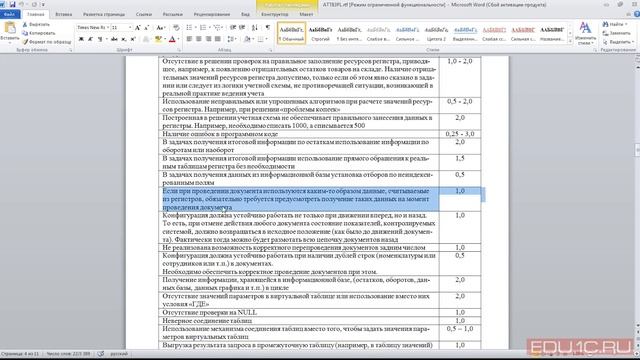This screenshot has width=640, height=360.
Task: Switch to Разметка страницы tab
Action: click(104, 14)
